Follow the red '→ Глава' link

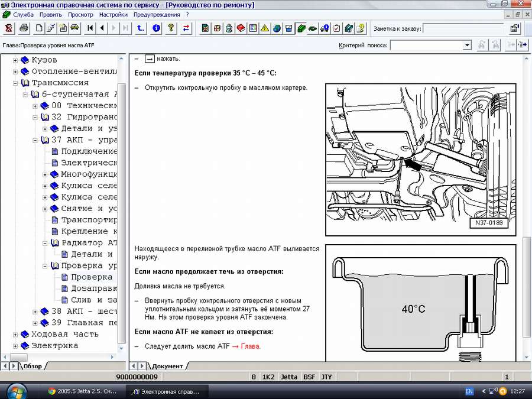point(246,346)
